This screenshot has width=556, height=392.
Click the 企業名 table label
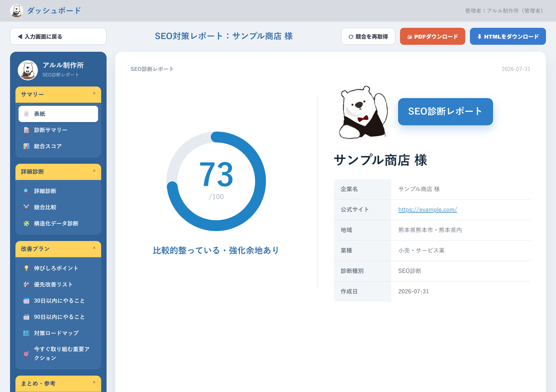coord(349,189)
